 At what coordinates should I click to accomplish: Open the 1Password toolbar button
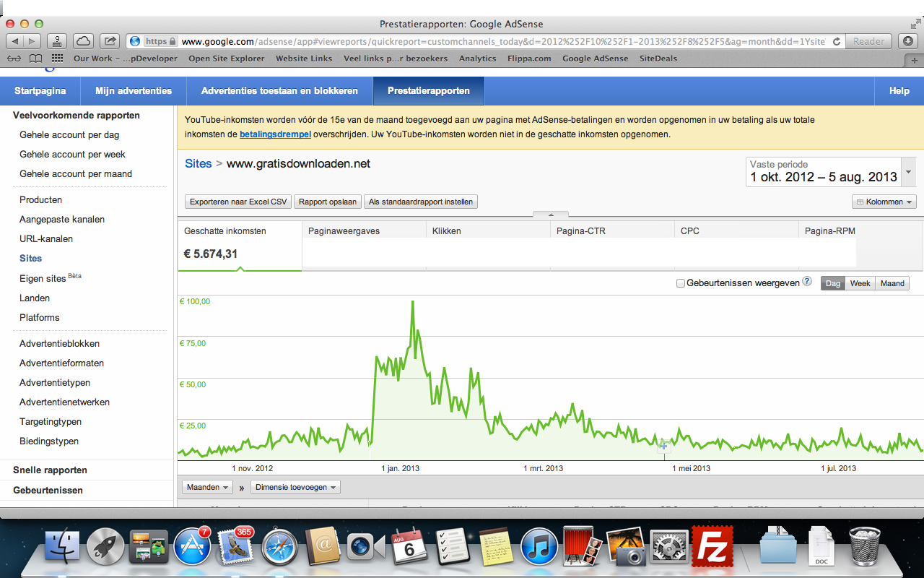[x=57, y=41]
